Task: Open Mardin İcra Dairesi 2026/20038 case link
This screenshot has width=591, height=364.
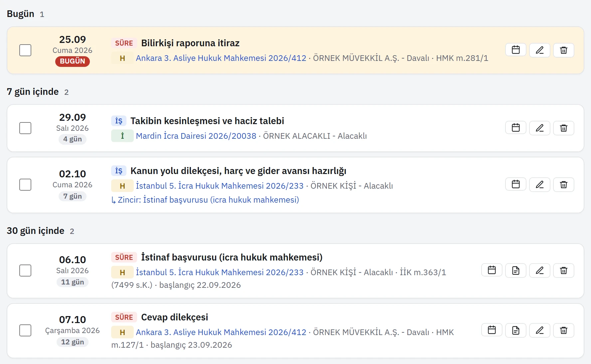Action: [196, 136]
